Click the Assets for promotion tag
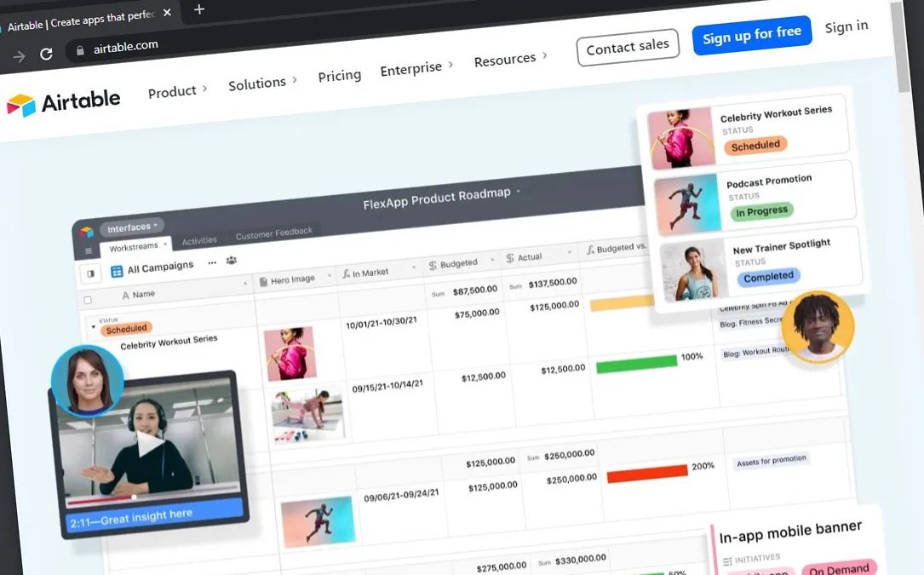Screen dimensions: 924x575 772,460
